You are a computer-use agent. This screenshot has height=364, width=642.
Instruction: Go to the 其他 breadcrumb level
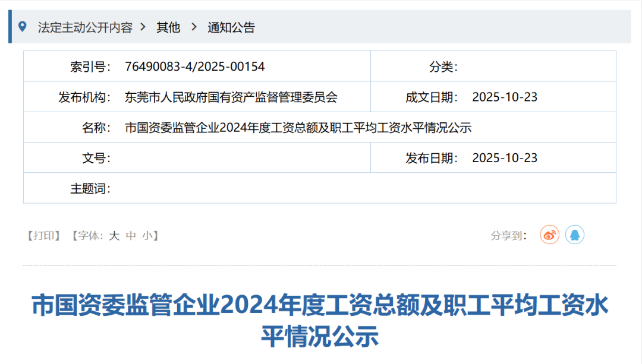[168, 27]
